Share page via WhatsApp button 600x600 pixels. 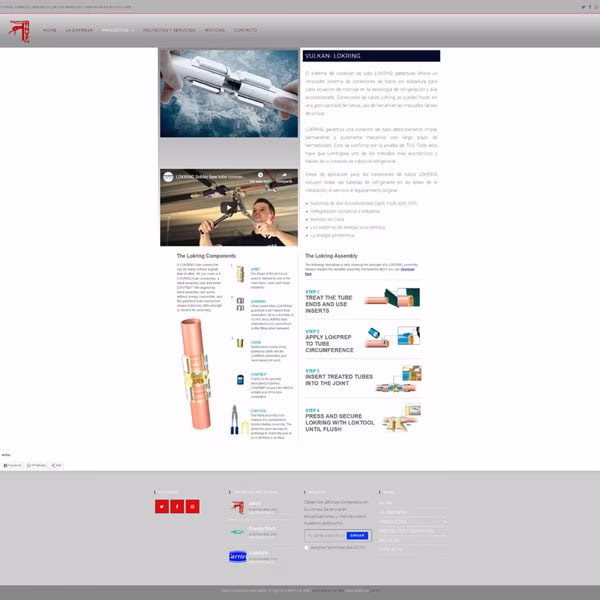pos(37,465)
